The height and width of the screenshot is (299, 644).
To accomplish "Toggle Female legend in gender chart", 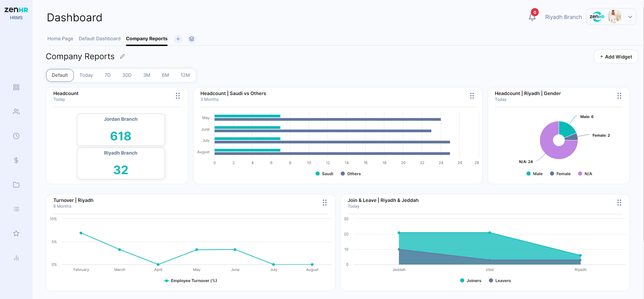I will click(560, 174).
